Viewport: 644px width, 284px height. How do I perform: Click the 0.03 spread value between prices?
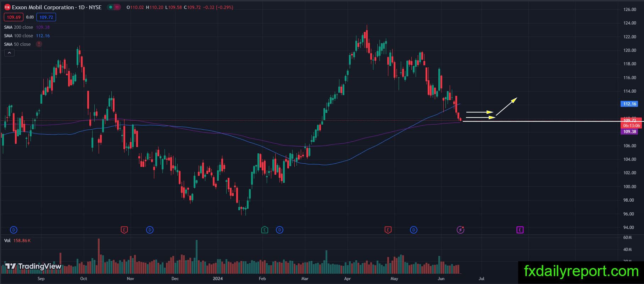30,17
